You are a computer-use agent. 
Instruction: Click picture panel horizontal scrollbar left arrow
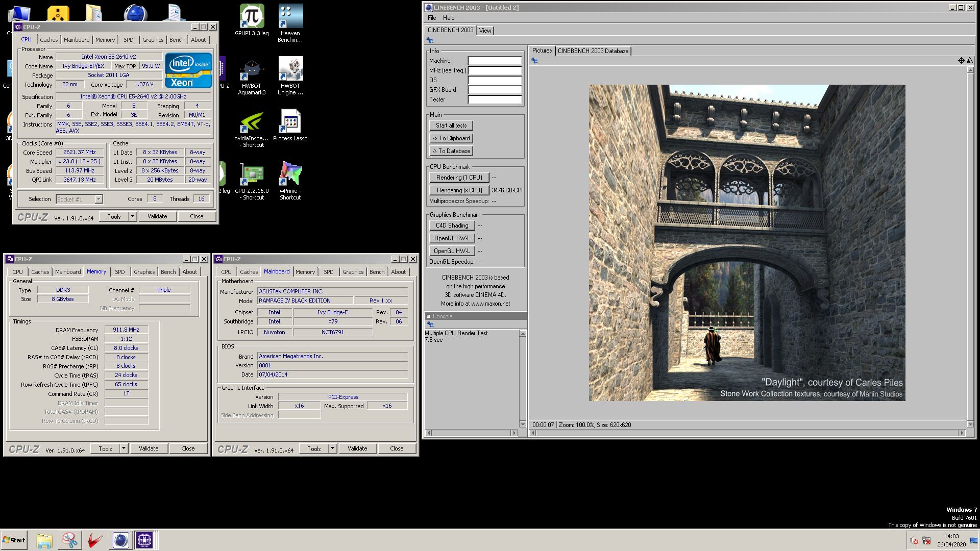533,433
